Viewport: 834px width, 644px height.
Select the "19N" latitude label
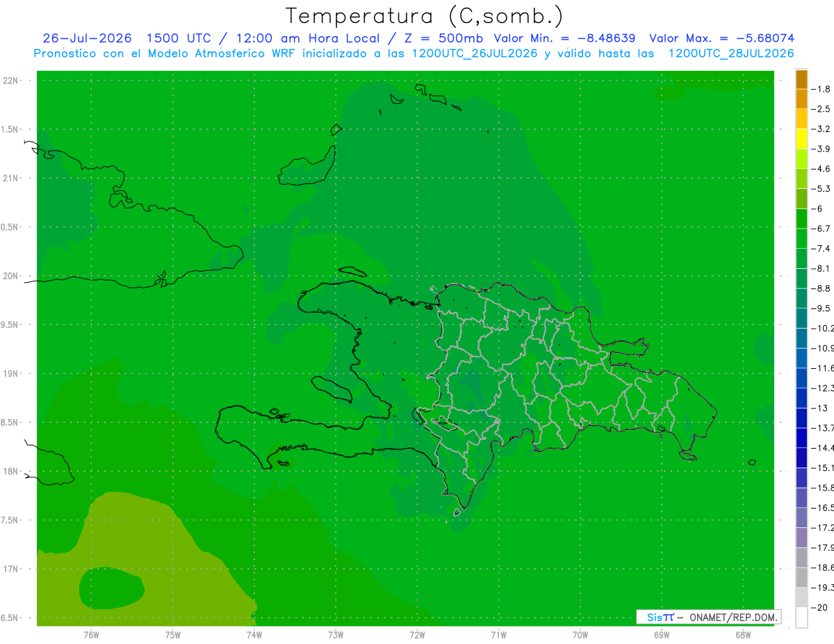pyautogui.click(x=11, y=374)
